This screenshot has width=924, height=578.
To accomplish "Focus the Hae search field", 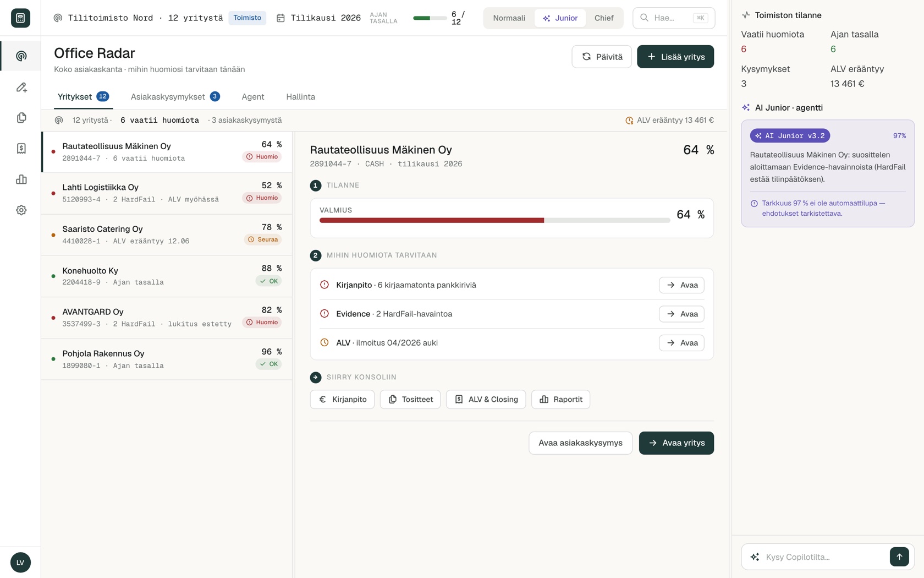I will point(674,18).
